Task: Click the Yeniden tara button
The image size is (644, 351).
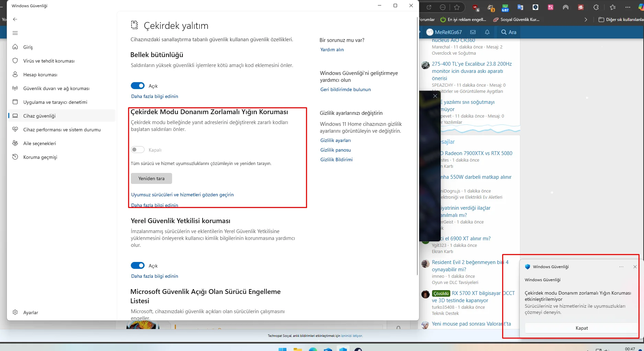Action: coord(151,178)
